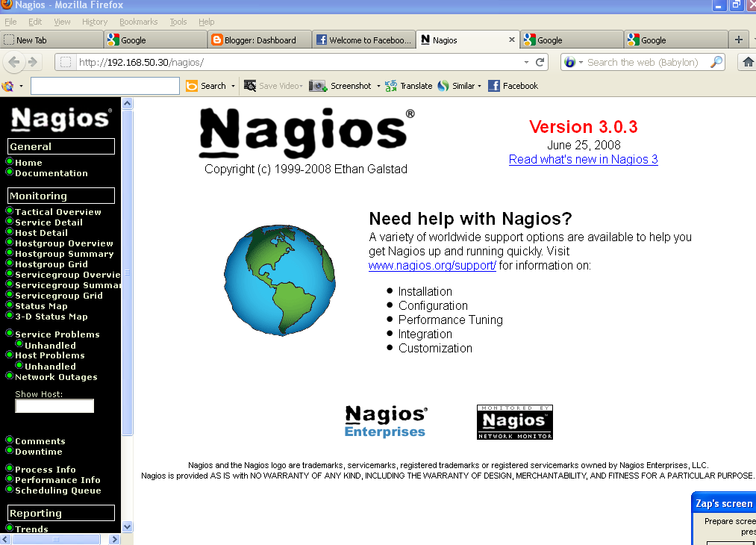Click the sidebar scroll down arrow
Screen dimensions: 756x545
pos(128,526)
